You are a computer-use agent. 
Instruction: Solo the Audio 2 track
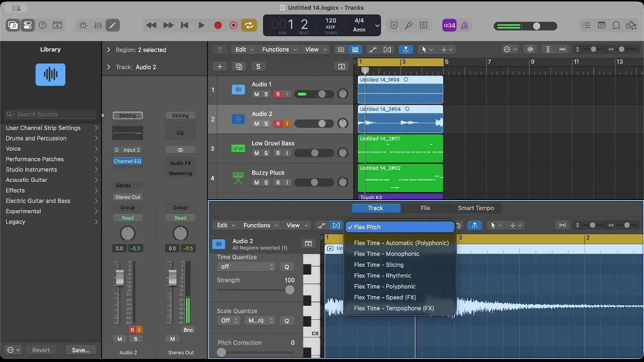266,124
